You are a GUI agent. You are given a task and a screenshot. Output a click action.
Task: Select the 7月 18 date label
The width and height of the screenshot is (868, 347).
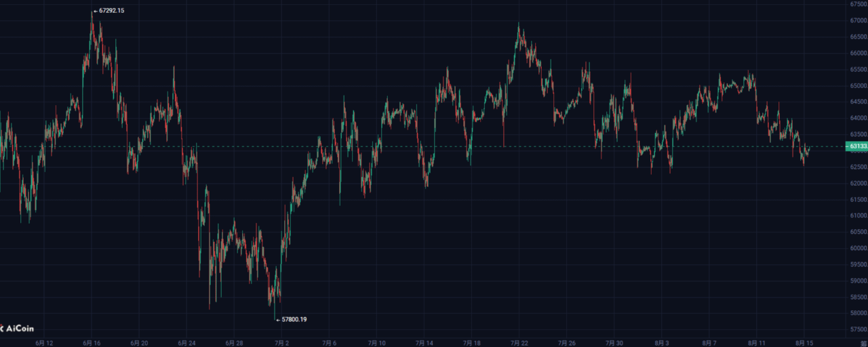click(x=471, y=342)
